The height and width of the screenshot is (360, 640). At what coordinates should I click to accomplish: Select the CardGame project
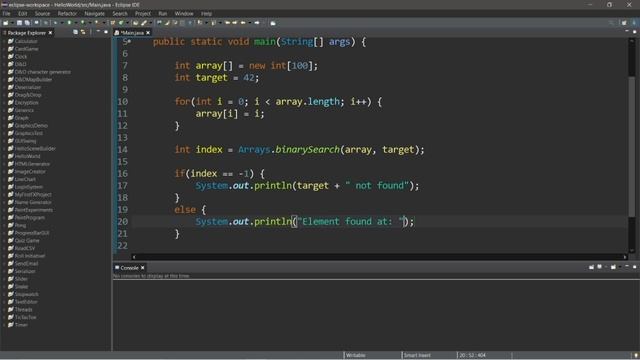(27, 49)
